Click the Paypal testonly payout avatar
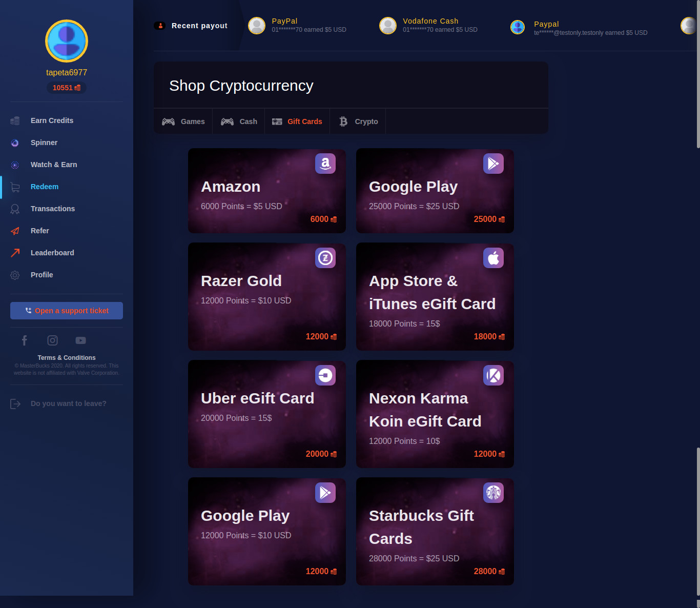700x608 pixels. point(518,27)
